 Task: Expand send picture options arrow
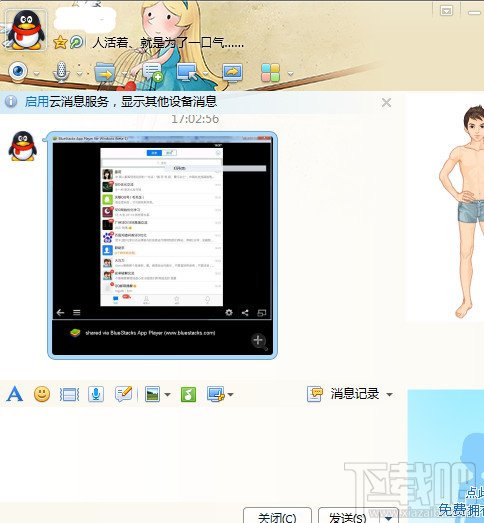click(x=167, y=395)
